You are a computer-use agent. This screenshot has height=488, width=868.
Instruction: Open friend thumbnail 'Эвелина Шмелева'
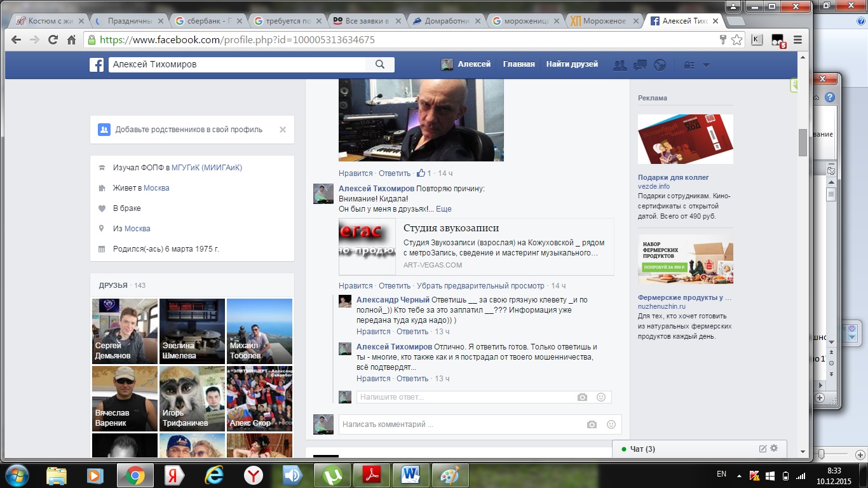click(192, 331)
